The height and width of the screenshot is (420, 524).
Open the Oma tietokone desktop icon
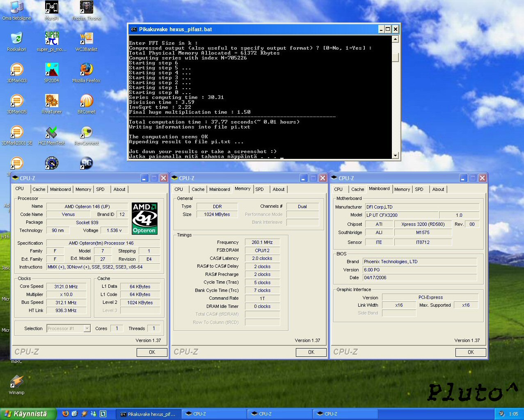16,10
